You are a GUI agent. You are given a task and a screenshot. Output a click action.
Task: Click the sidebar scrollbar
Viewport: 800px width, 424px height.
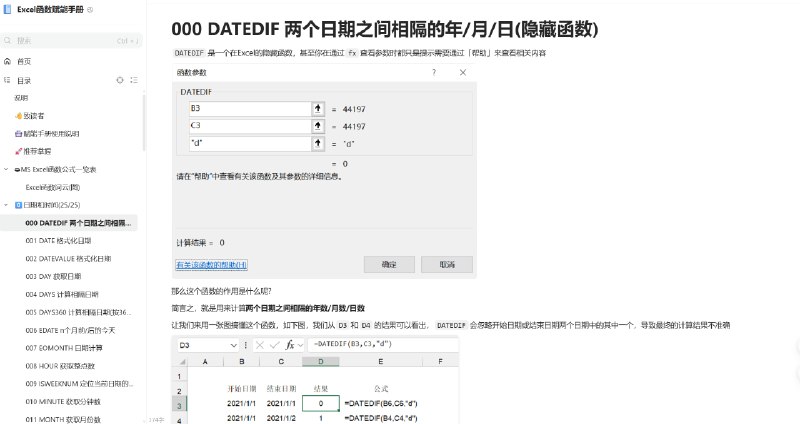[x=144, y=122]
